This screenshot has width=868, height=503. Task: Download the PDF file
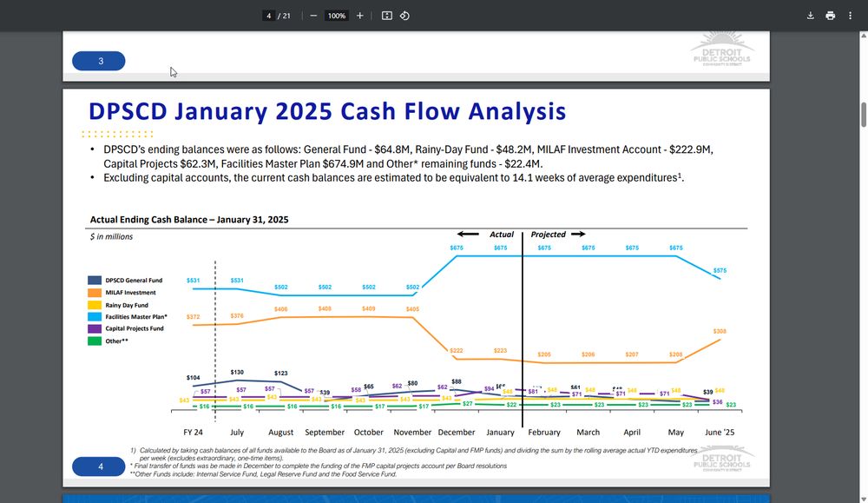tap(811, 16)
